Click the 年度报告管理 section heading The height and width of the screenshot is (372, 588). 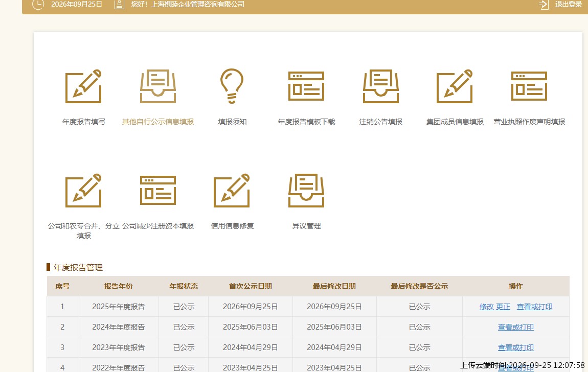pos(78,267)
